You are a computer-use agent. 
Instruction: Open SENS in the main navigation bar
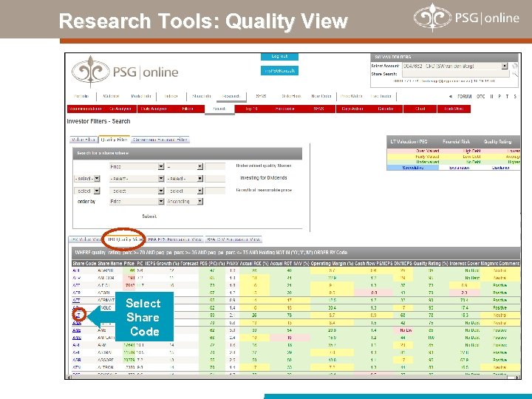(x=261, y=96)
